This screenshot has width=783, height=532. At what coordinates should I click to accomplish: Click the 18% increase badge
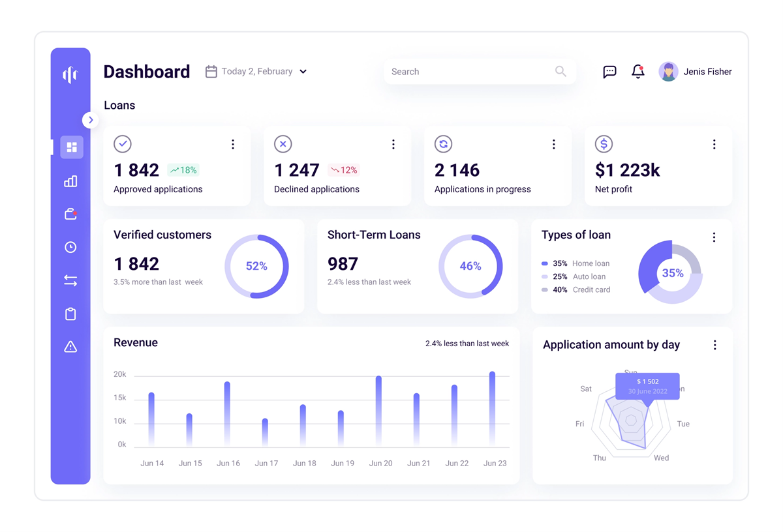click(x=183, y=170)
